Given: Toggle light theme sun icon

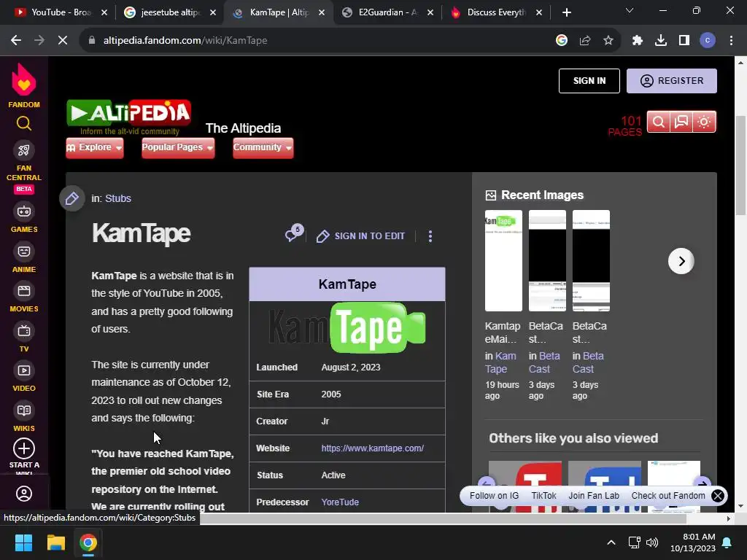Looking at the screenshot, I should tap(704, 122).
